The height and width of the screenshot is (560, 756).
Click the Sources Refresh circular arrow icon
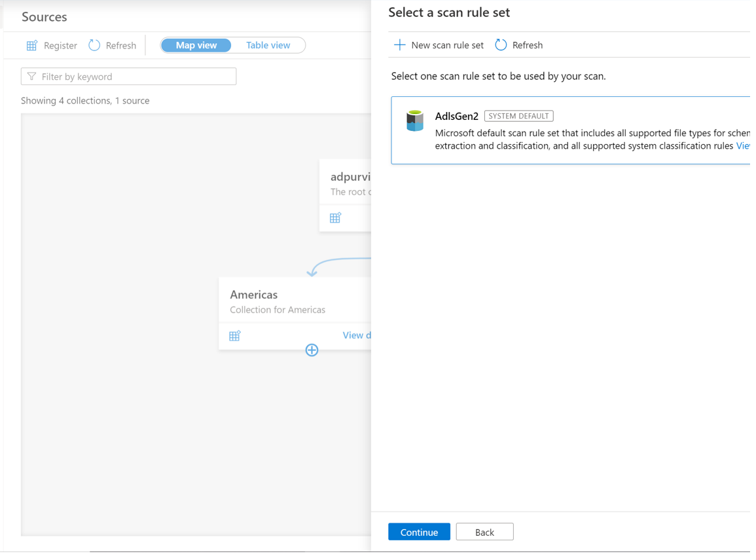click(x=94, y=45)
